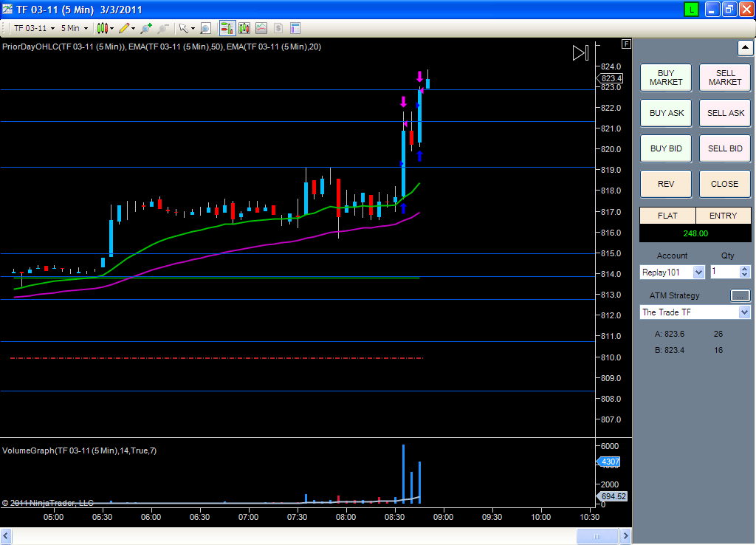Expand the cursor type dropdown arrow
The image size is (756, 545).
(x=193, y=29)
